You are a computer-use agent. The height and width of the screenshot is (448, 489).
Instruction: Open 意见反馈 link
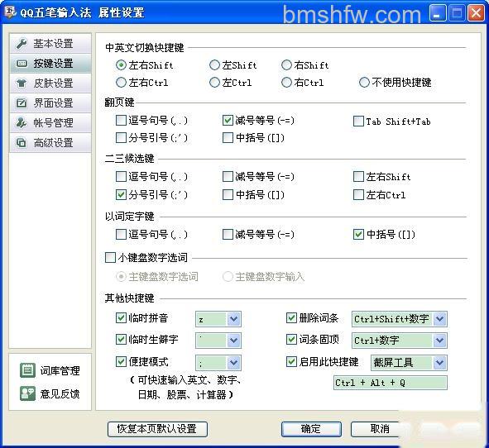pyautogui.click(x=60, y=393)
